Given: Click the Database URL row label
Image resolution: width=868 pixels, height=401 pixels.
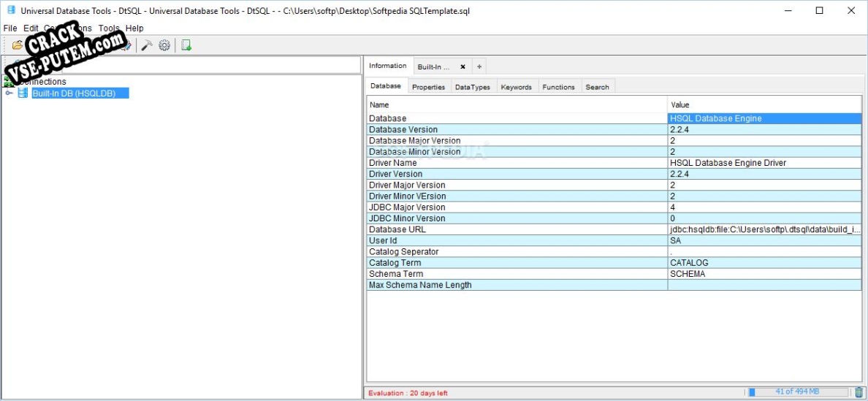Looking at the screenshot, I should click(x=397, y=229).
